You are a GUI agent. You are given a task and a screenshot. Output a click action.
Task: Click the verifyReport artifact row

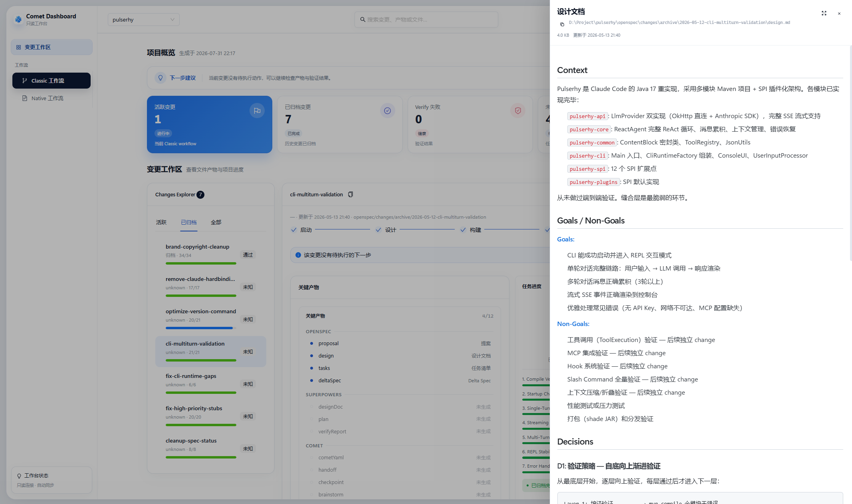(400, 431)
